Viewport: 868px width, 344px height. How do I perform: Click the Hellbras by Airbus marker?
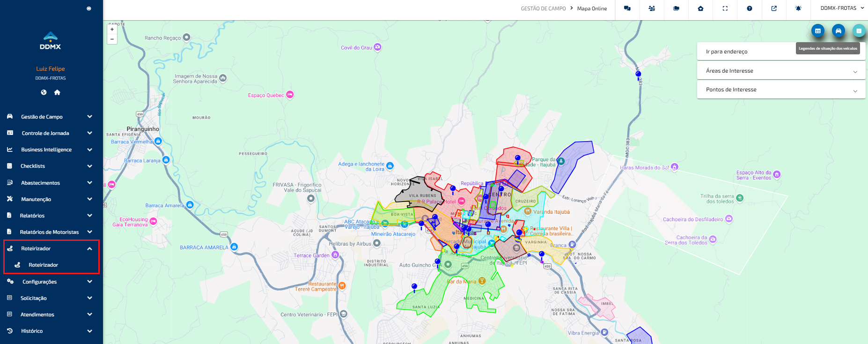pos(376,243)
